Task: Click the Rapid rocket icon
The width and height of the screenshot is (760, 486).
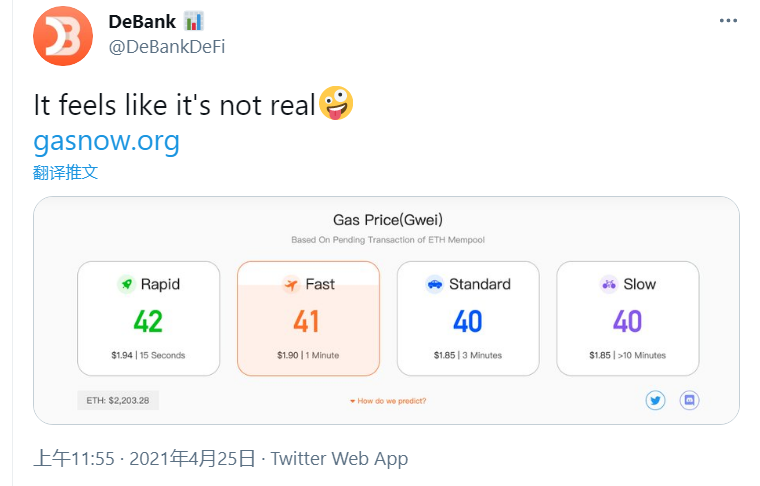Action: point(125,284)
